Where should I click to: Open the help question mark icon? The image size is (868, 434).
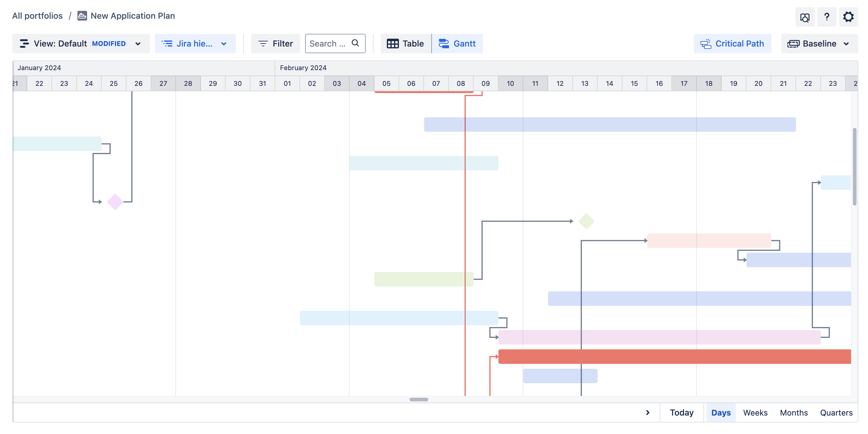[x=827, y=17]
